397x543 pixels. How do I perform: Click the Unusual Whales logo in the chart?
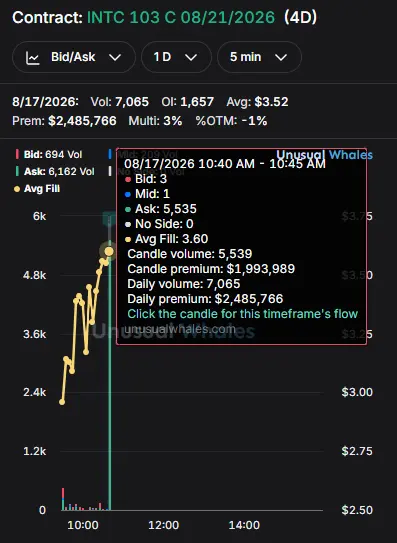coord(325,155)
